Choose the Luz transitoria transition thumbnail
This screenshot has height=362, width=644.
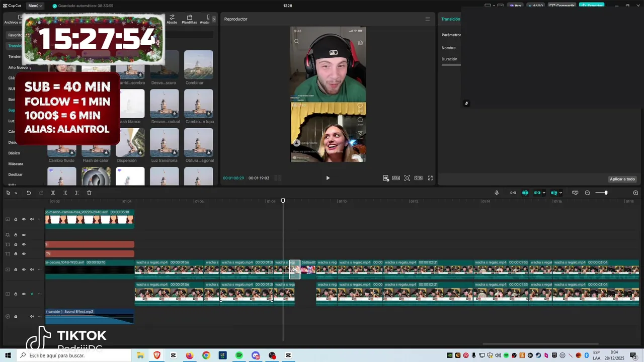point(165,142)
